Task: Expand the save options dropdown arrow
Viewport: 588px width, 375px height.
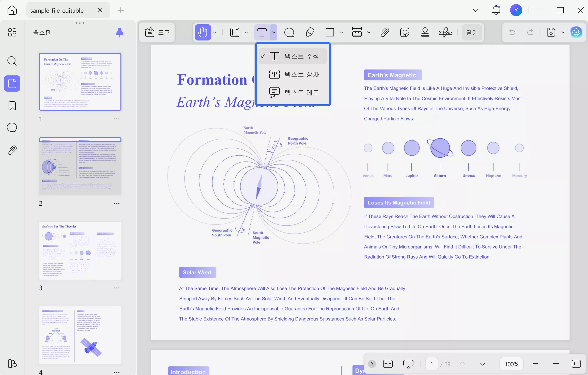Action: [563, 32]
